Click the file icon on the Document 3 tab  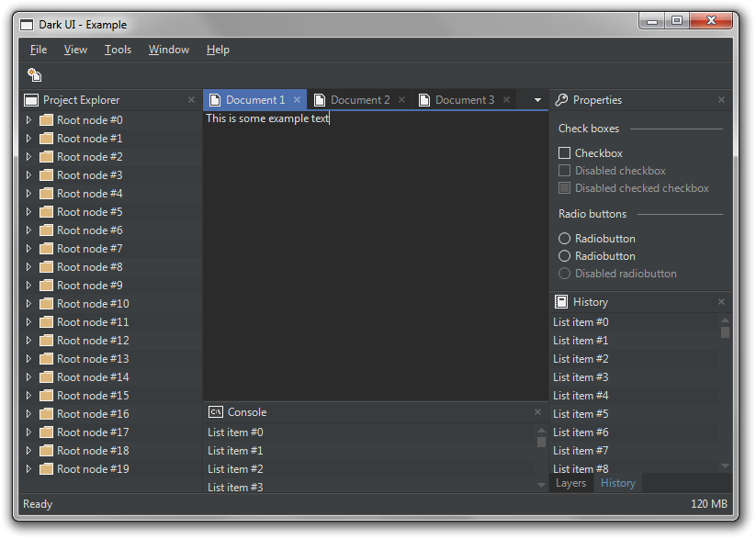pos(423,99)
